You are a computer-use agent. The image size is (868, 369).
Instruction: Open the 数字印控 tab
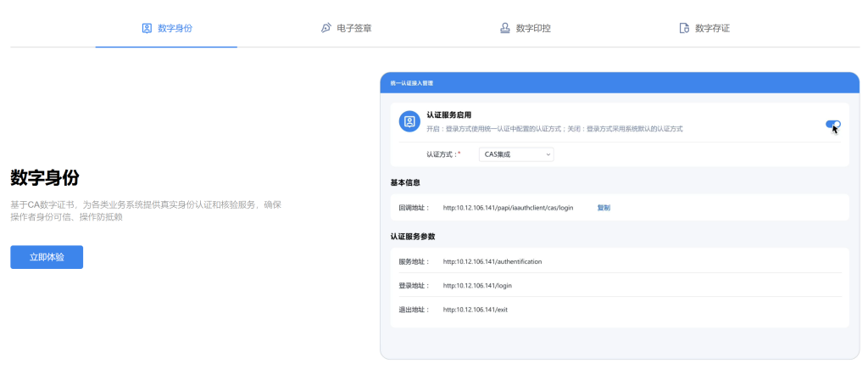[533, 28]
